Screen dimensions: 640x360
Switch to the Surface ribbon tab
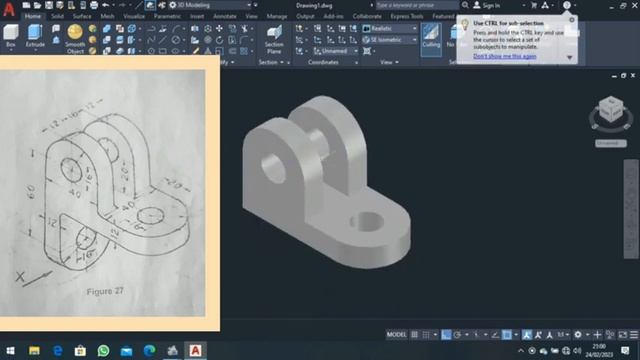coord(82,16)
